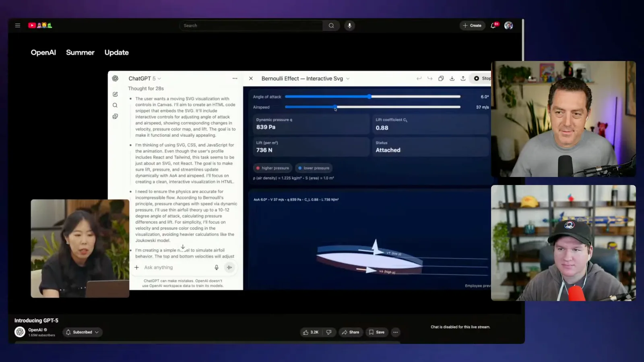This screenshot has width=644, height=362.
Task: Expand the Bernoulli Effect canvas title dropdown
Action: click(x=305, y=78)
